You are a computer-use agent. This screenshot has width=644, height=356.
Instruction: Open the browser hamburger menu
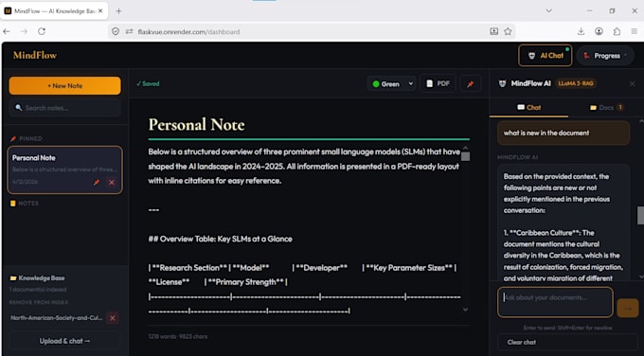tap(635, 31)
